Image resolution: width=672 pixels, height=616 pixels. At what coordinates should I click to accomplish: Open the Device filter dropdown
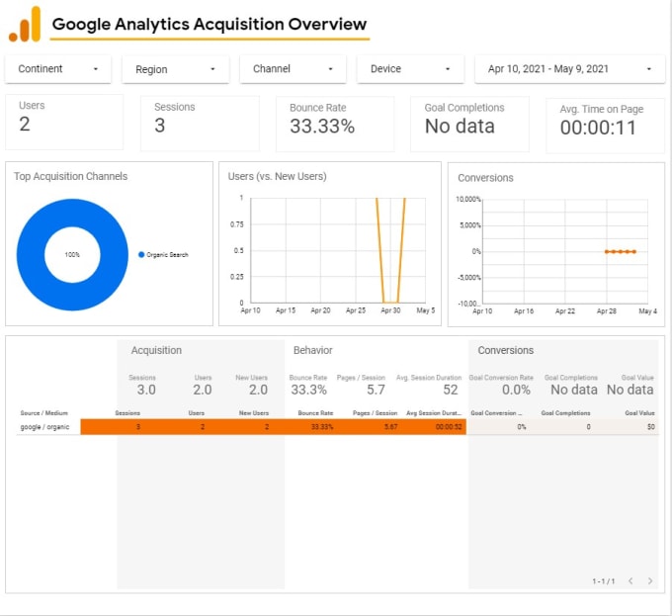(410, 69)
